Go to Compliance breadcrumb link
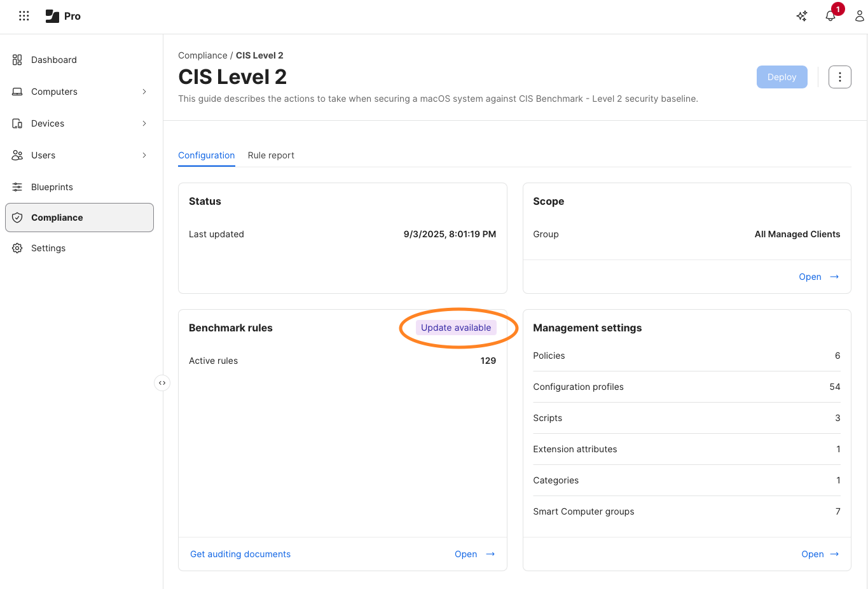The image size is (868, 589). (x=202, y=55)
